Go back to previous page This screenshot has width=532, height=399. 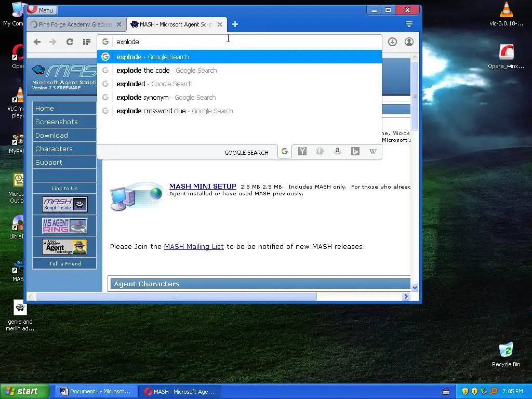click(37, 42)
